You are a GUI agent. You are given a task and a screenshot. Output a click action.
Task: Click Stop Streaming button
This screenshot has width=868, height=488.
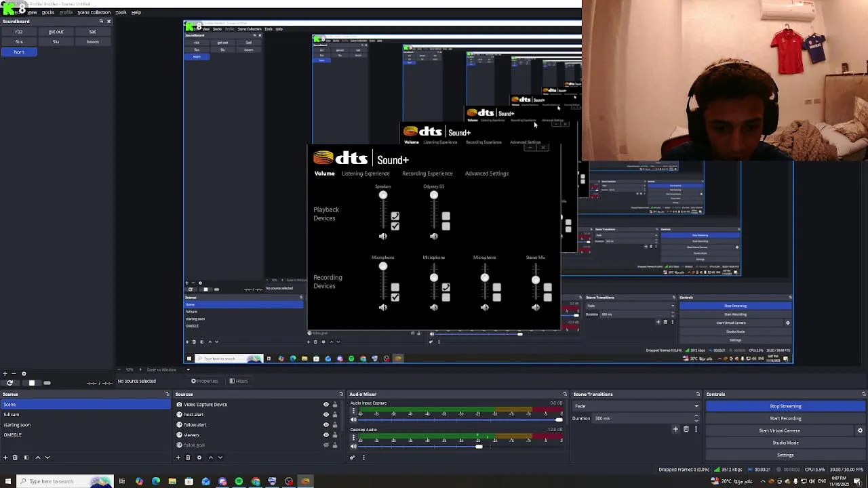pos(785,406)
